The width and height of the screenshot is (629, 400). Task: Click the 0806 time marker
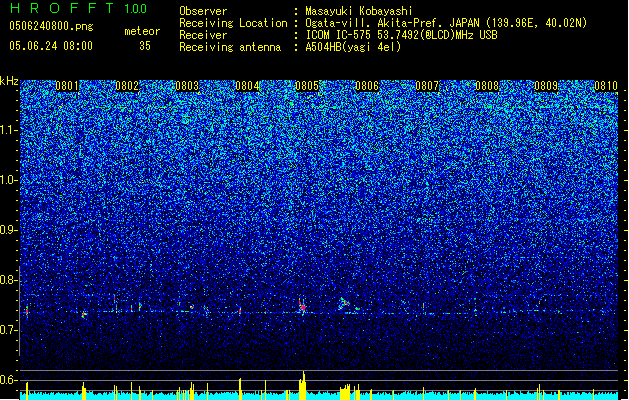[x=367, y=86]
